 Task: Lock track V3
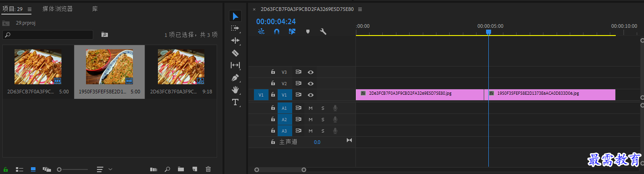(273, 72)
